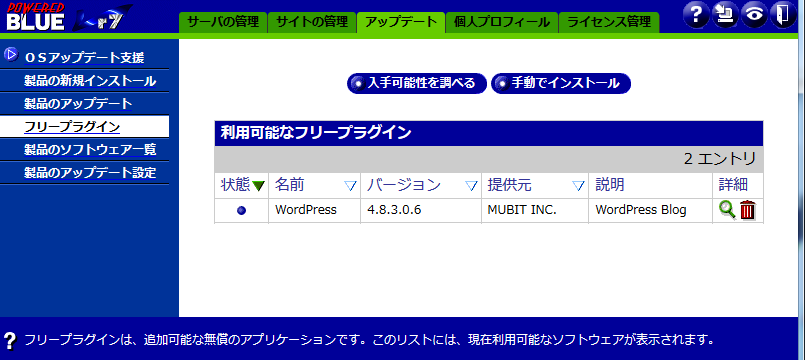Open the help question mark icon
Image resolution: width=805 pixels, height=360 pixels.
pos(696,15)
